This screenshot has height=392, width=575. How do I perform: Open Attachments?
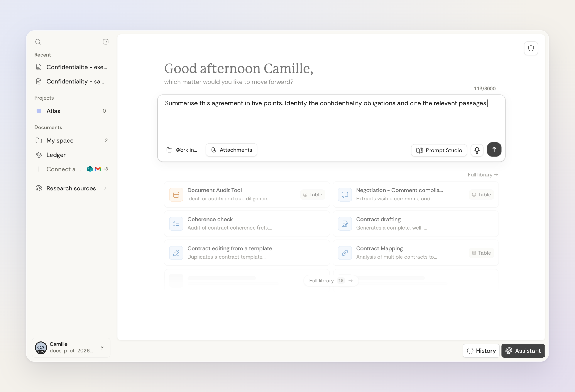coord(231,150)
